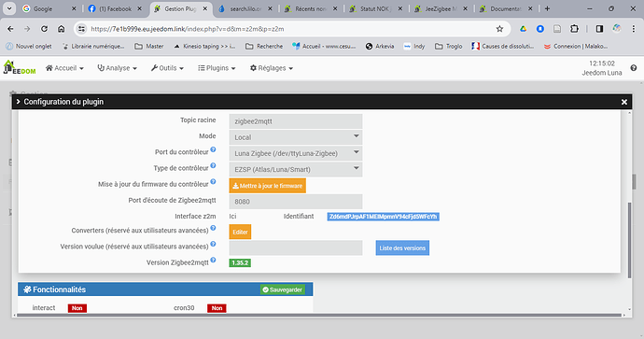
Task: Open the browser extensions puzzle icon
Action: coord(574,29)
